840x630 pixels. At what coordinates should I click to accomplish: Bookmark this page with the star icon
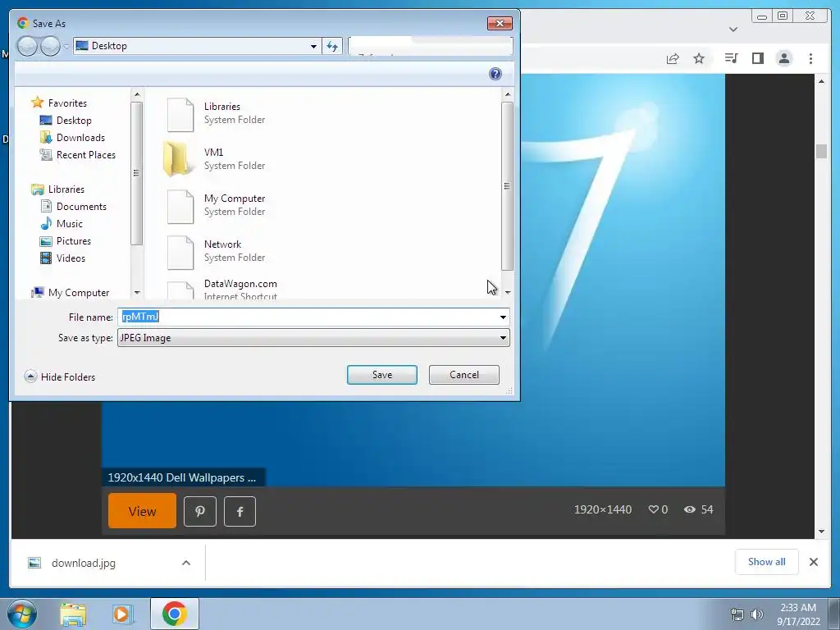click(x=699, y=58)
